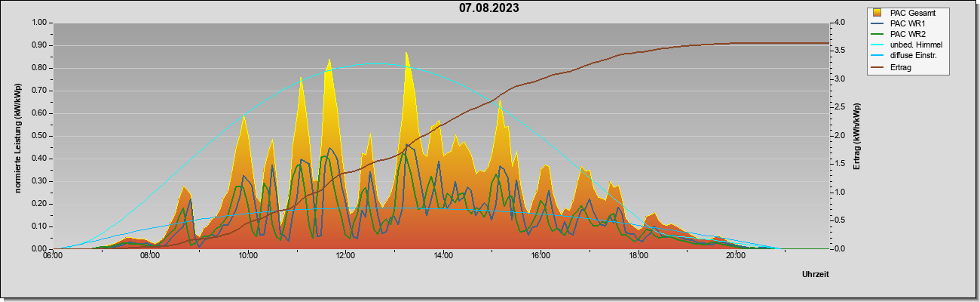Click the unbed. Himmel legend entry

click(x=907, y=45)
